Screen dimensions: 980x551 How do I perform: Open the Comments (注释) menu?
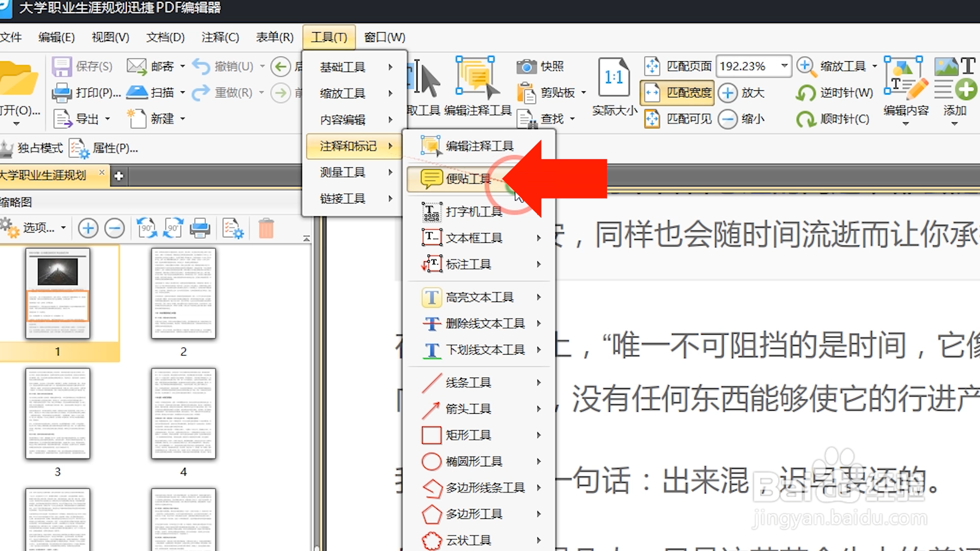pyautogui.click(x=220, y=37)
